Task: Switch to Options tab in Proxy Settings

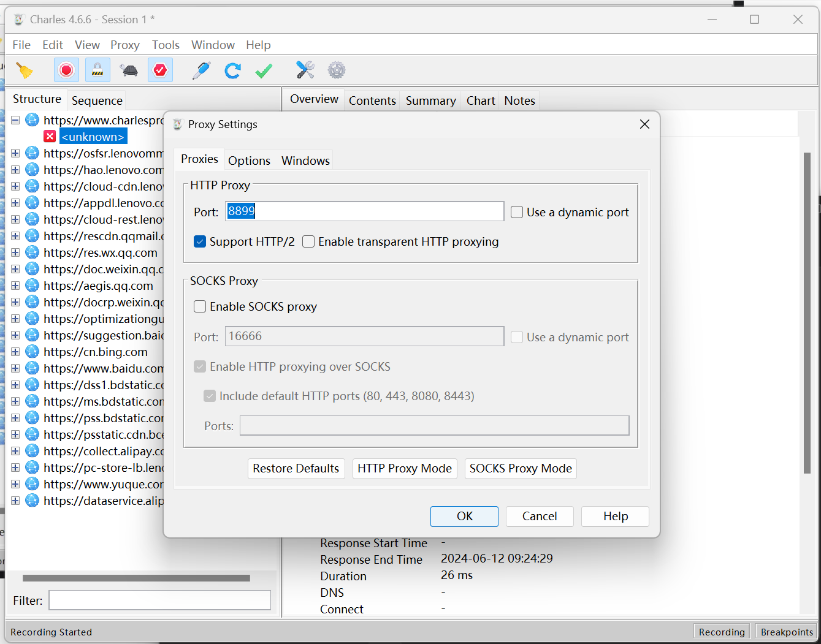Action: click(249, 161)
